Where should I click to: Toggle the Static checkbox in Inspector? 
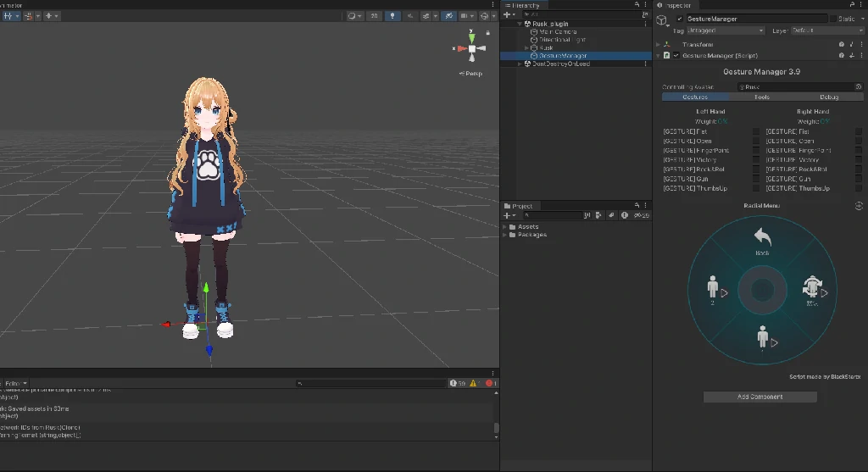[832, 19]
